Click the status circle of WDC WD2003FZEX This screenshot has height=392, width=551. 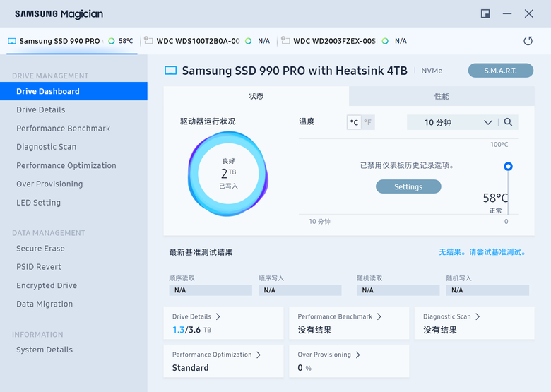[385, 41]
